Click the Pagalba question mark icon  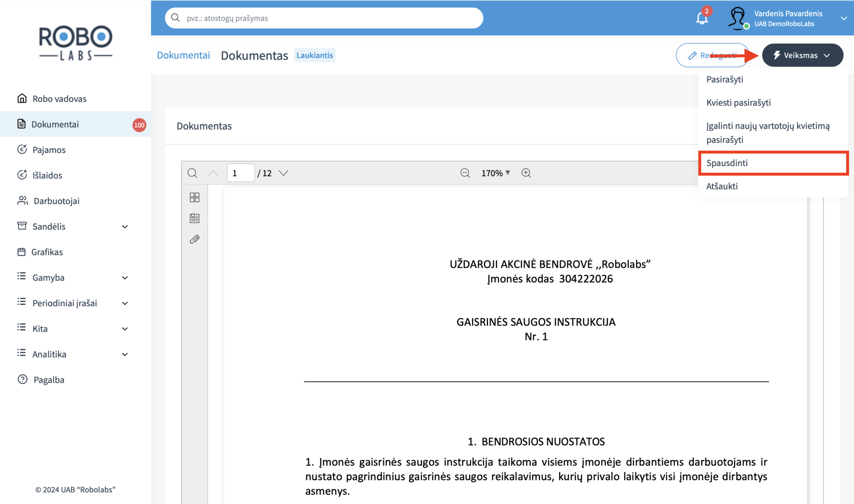22,379
